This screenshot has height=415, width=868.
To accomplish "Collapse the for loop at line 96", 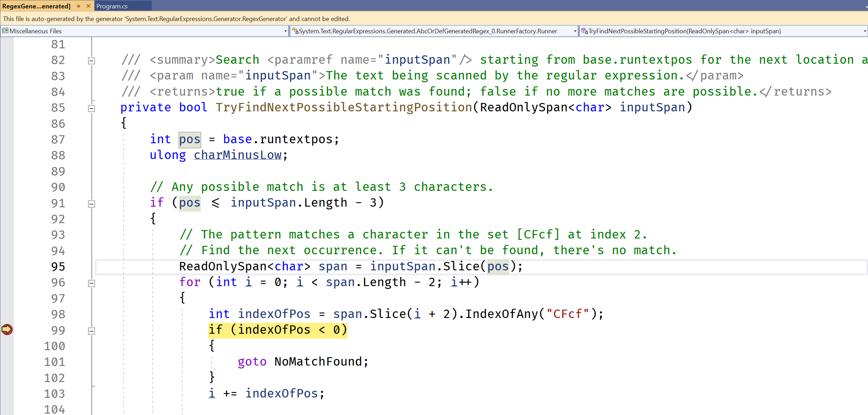I will (91, 283).
